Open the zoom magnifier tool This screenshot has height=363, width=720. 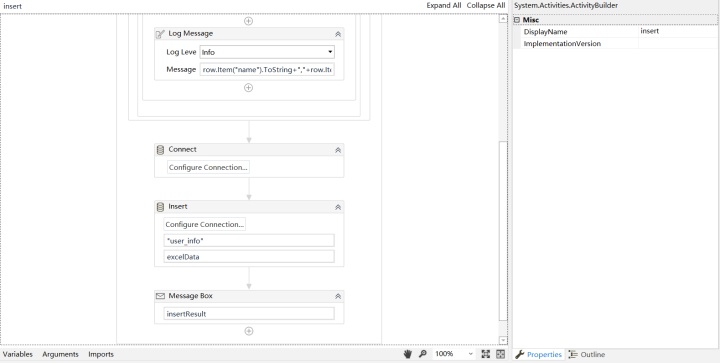pyautogui.click(x=423, y=354)
